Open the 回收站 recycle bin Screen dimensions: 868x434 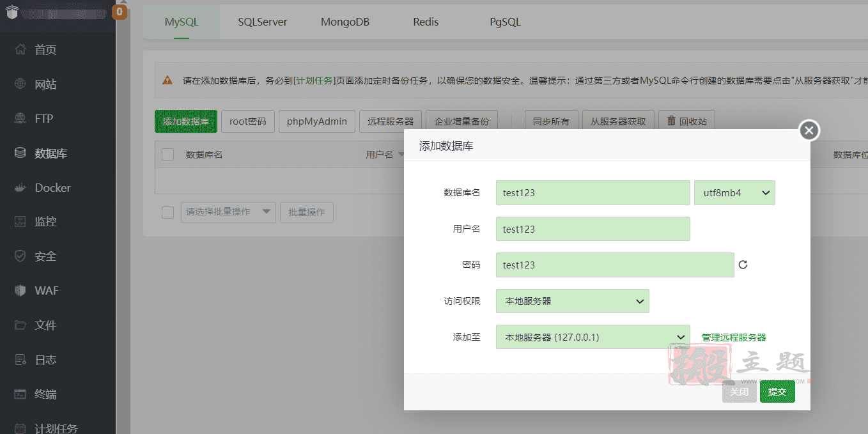click(687, 121)
